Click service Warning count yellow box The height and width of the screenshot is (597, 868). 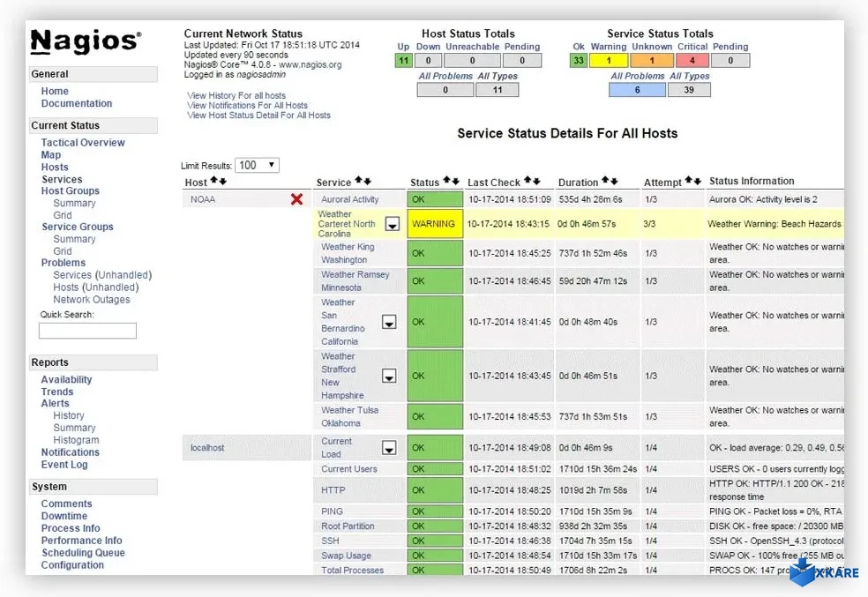pyautogui.click(x=609, y=60)
